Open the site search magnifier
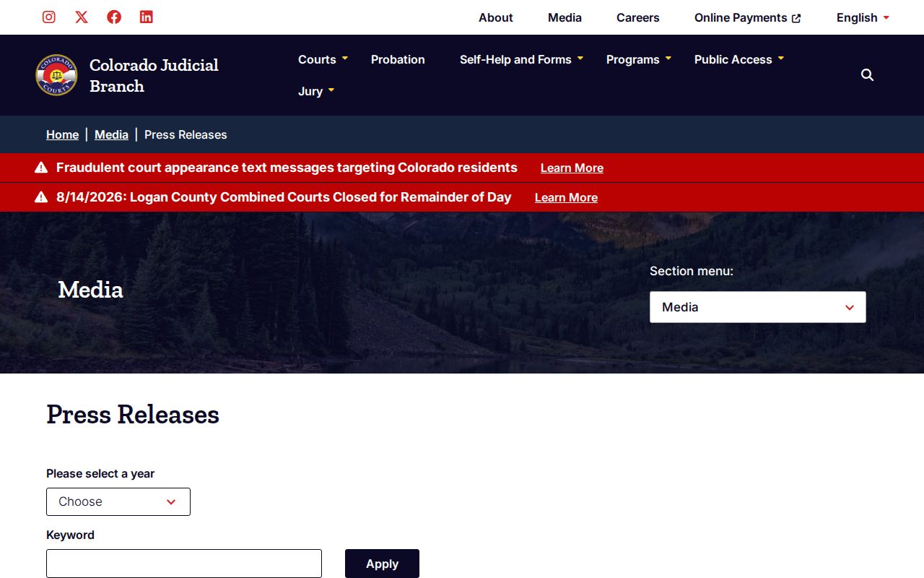Image resolution: width=924 pixels, height=578 pixels. 868,75
